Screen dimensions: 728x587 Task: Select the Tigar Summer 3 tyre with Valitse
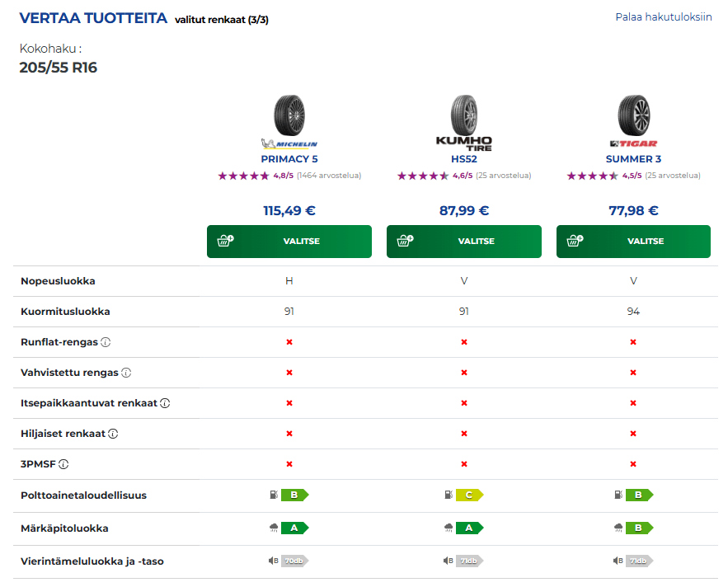click(633, 242)
